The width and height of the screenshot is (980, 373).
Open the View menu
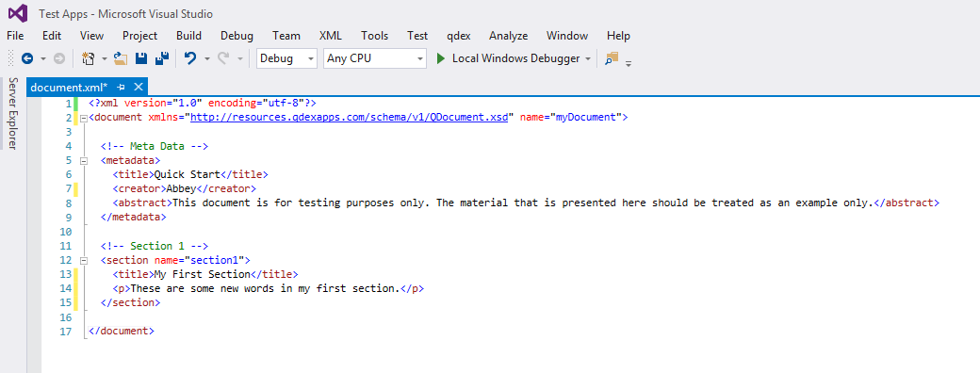[92, 36]
